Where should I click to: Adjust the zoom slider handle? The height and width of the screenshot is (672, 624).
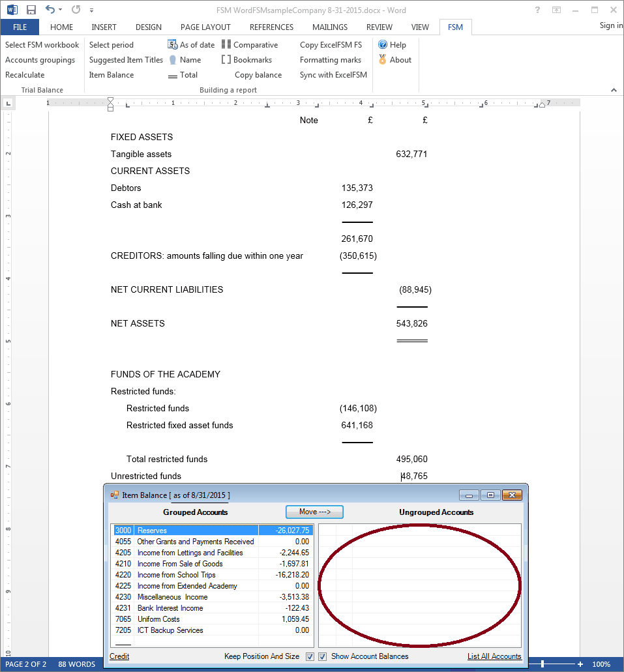(x=542, y=664)
